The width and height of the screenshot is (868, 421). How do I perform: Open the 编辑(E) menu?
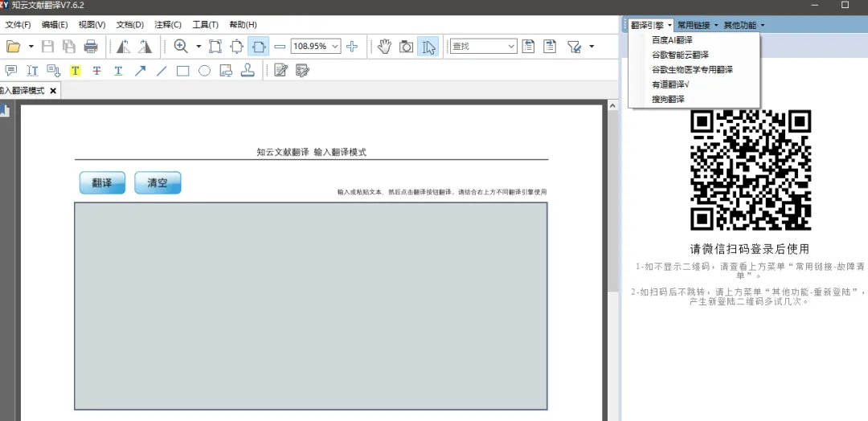55,24
